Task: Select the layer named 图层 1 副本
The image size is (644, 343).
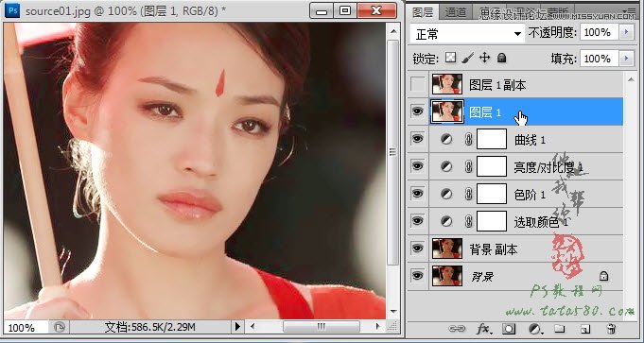Action: point(497,85)
